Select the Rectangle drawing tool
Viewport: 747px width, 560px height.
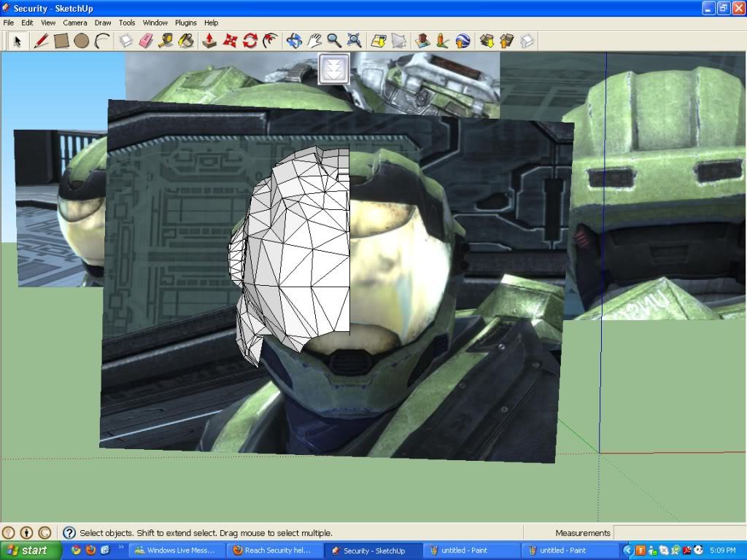tap(61, 41)
